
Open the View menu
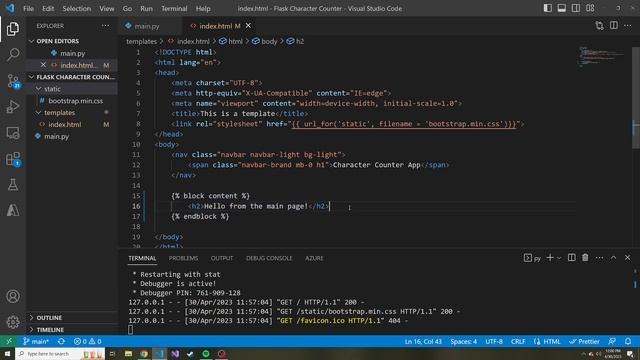tap(107, 8)
